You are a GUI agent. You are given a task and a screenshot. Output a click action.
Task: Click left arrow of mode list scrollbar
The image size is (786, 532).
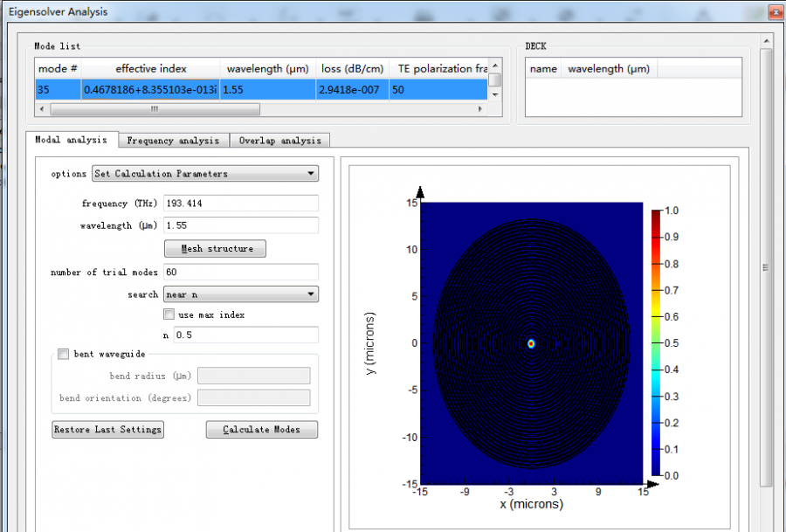click(42, 110)
